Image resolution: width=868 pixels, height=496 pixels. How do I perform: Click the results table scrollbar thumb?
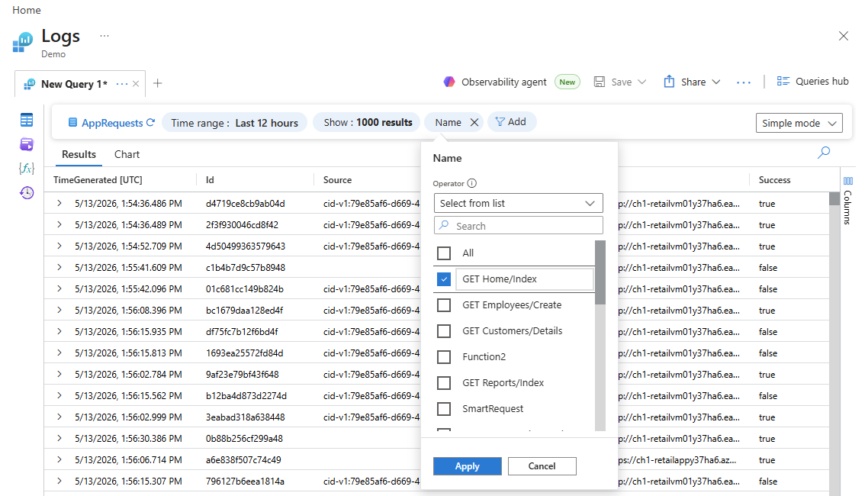pyautogui.click(x=834, y=198)
